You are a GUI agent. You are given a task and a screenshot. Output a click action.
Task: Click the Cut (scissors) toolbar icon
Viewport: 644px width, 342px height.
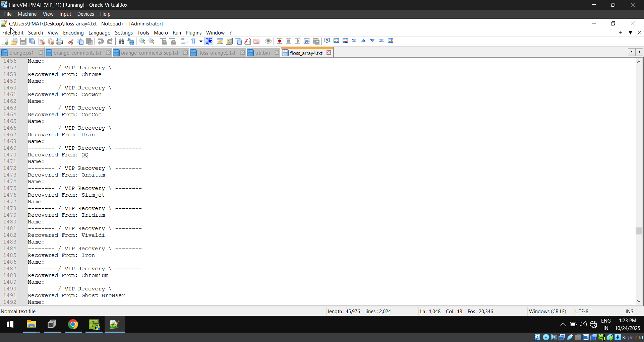(71, 41)
